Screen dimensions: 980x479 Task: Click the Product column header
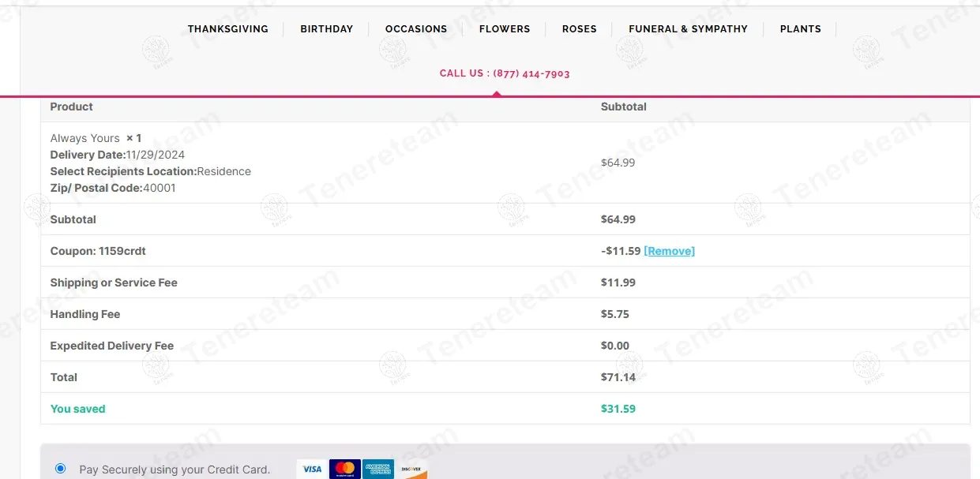71,107
